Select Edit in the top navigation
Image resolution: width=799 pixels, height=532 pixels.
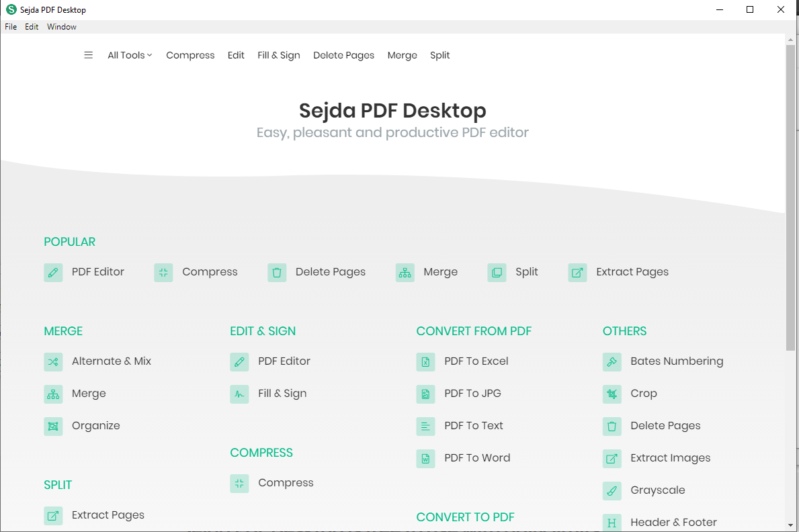click(x=236, y=55)
